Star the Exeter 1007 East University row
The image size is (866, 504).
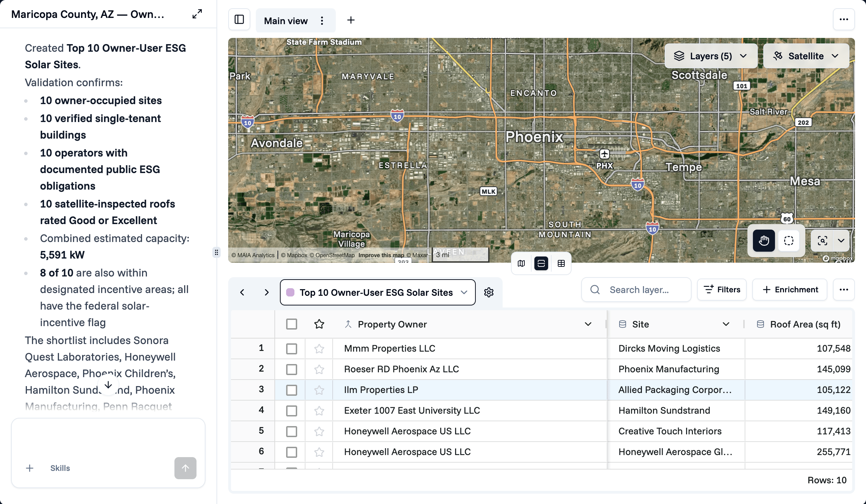pos(319,411)
